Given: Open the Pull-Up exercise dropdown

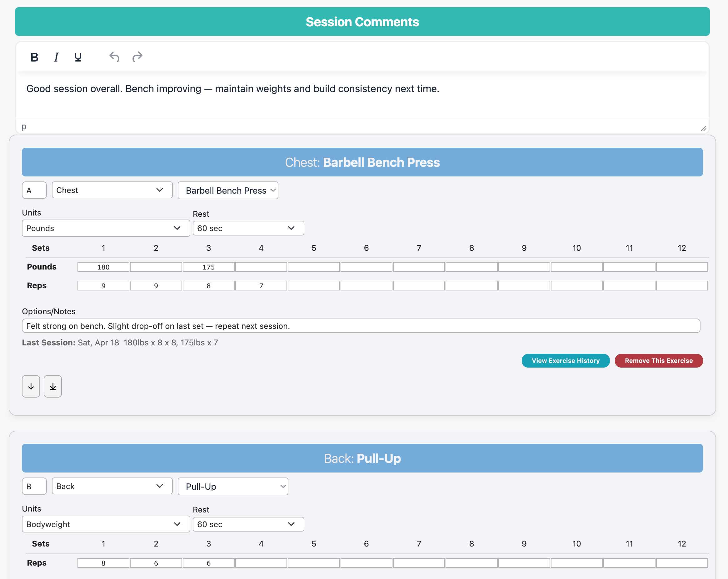Looking at the screenshot, I should [x=233, y=486].
